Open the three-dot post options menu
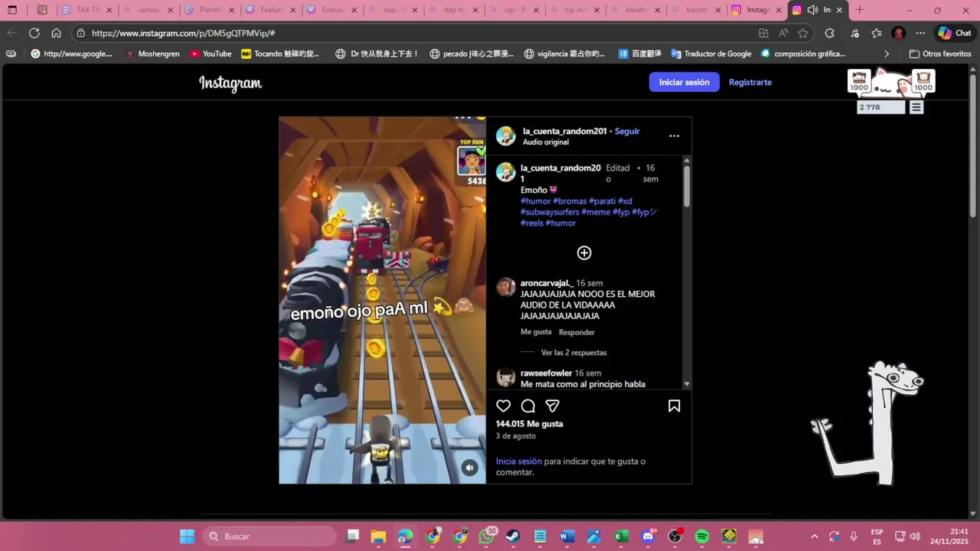980x551 pixels. [674, 135]
